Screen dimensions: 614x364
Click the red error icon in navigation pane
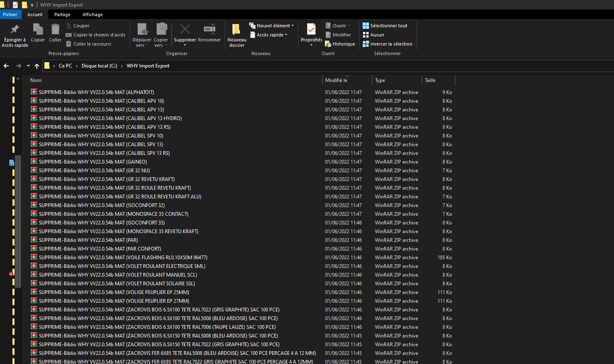pos(11,274)
